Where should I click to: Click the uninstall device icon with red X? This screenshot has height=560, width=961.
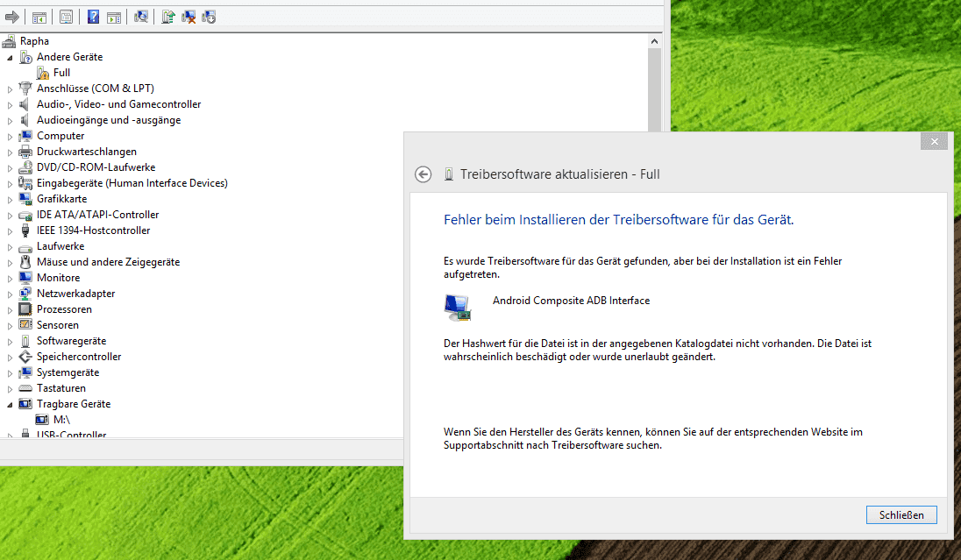click(189, 18)
